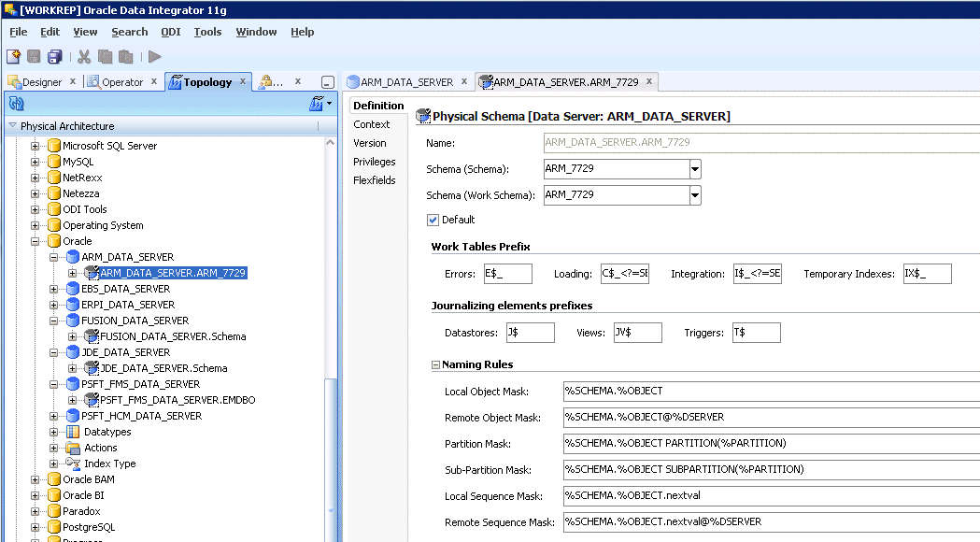This screenshot has width=980, height=542.
Task: Open the Schema (Work Schema) dropdown
Action: tap(695, 195)
